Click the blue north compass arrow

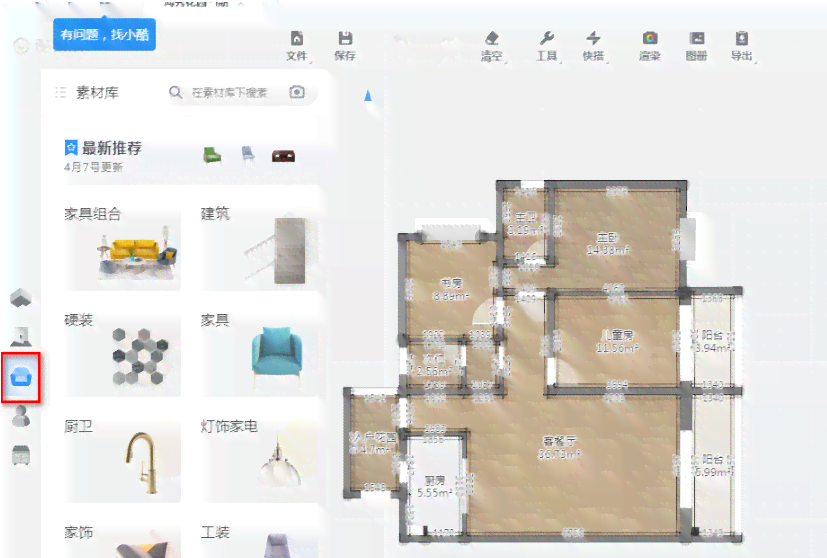pos(368,95)
